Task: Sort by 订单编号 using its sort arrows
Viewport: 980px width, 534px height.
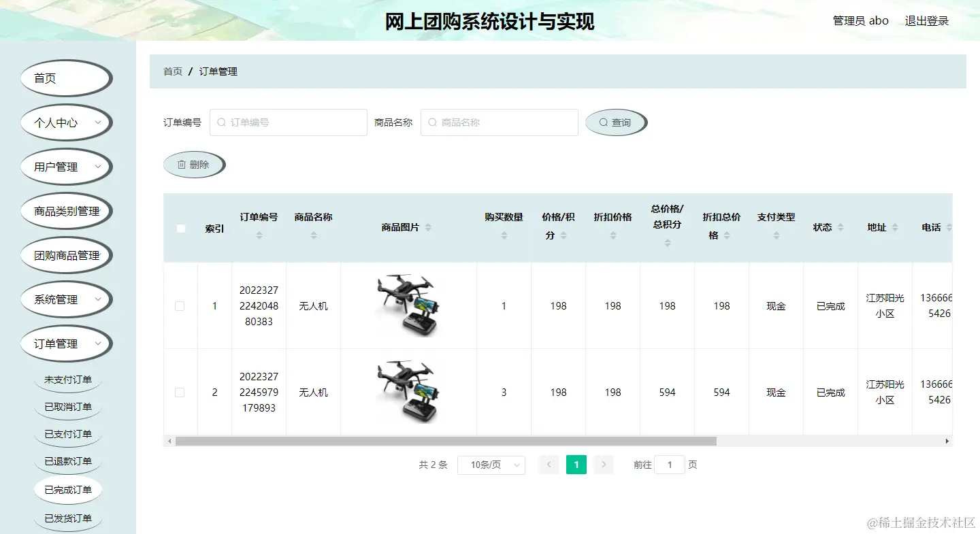Action: click(x=259, y=233)
